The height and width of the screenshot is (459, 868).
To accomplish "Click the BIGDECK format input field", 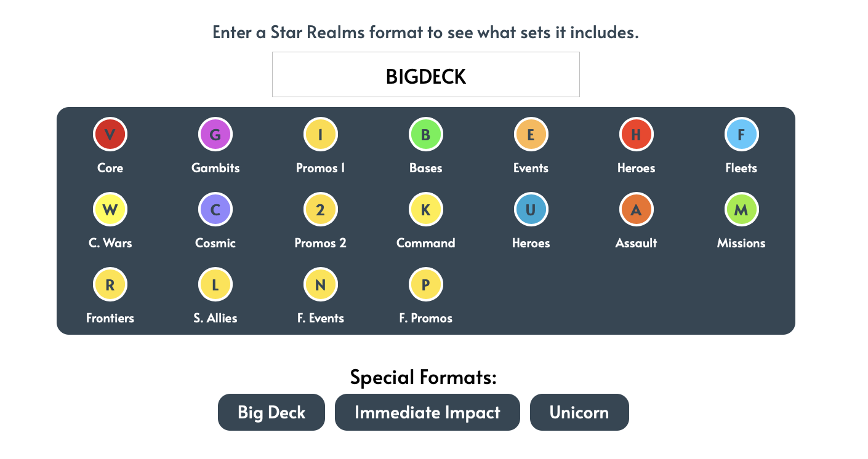I will click(426, 74).
